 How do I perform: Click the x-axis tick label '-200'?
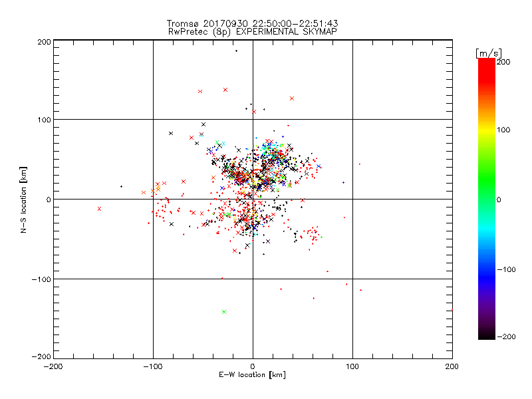click(x=53, y=367)
